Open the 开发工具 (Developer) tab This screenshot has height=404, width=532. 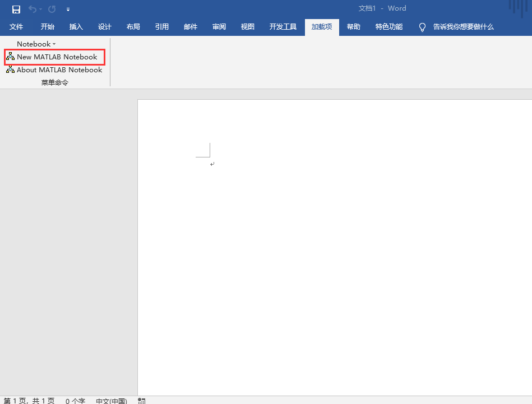click(x=283, y=26)
